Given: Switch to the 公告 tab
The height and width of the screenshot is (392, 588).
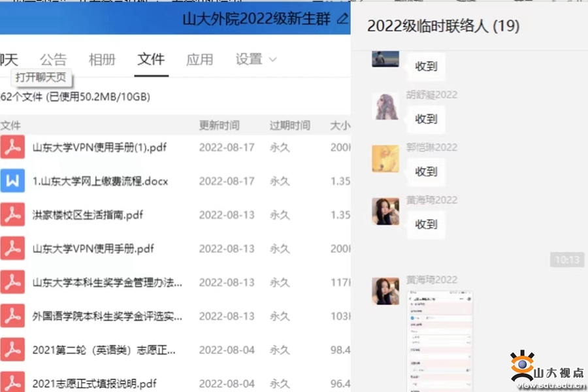Looking at the screenshot, I should click(x=53, y=59).
